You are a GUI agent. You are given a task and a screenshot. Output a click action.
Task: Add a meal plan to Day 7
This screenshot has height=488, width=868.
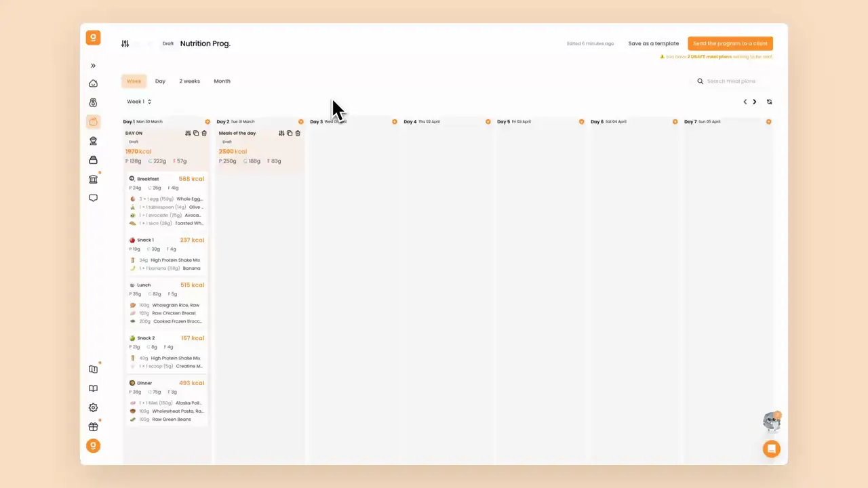coord(768,121)
